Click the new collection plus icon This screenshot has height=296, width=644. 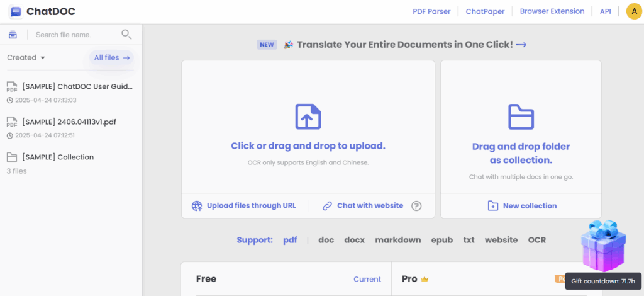(x=492, y=206)
